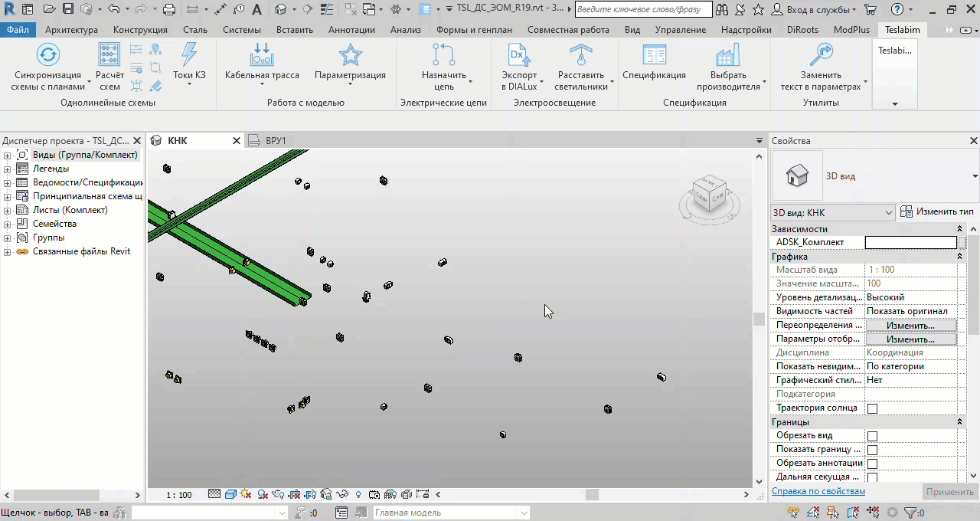Click the 1 : 100 view scale button
The width and height of the screenshot is (980, 521).
click(179, 495)
